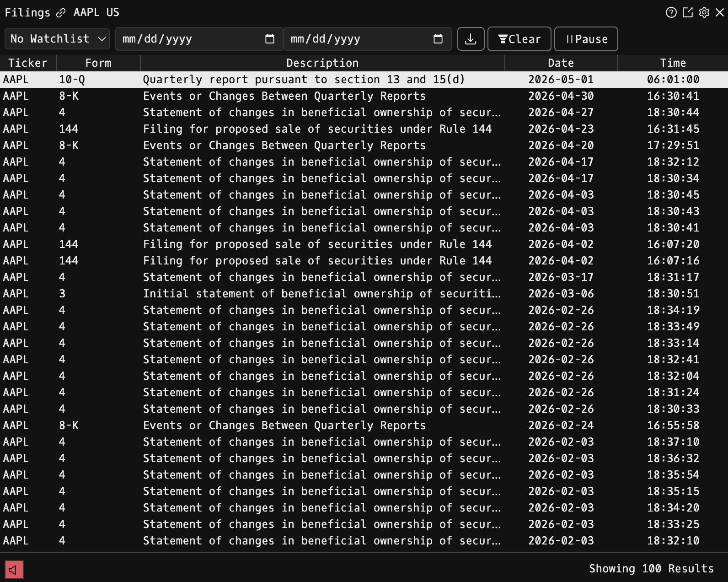Click the link icon beside Filings title
The height and width of the screenshot is (582, 728).
(x=61, y=13)
